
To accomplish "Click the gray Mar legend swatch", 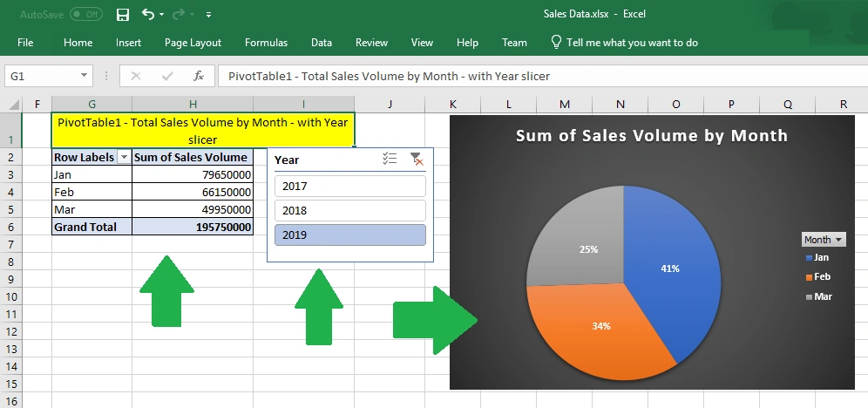I will point(810,297).
